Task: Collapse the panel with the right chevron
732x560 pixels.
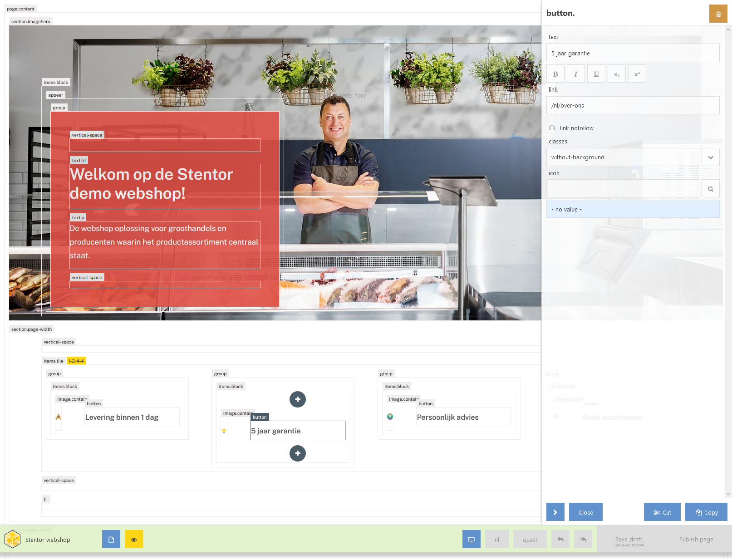Action: (555, 512)
